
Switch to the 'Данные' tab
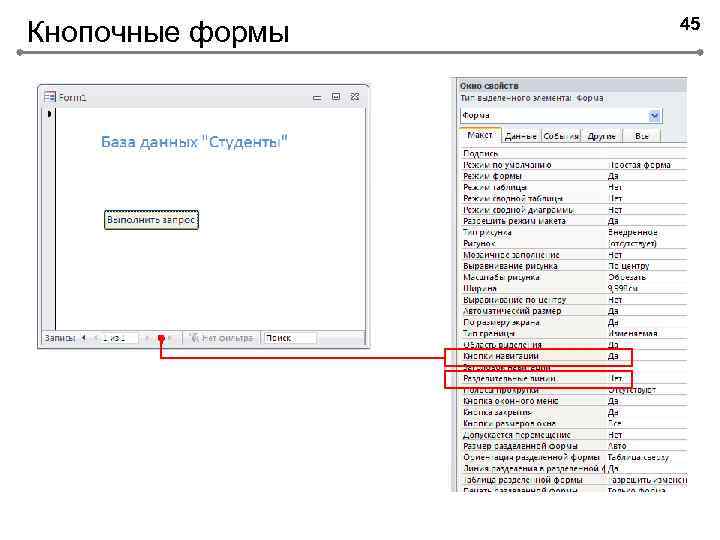pos(521,136)
